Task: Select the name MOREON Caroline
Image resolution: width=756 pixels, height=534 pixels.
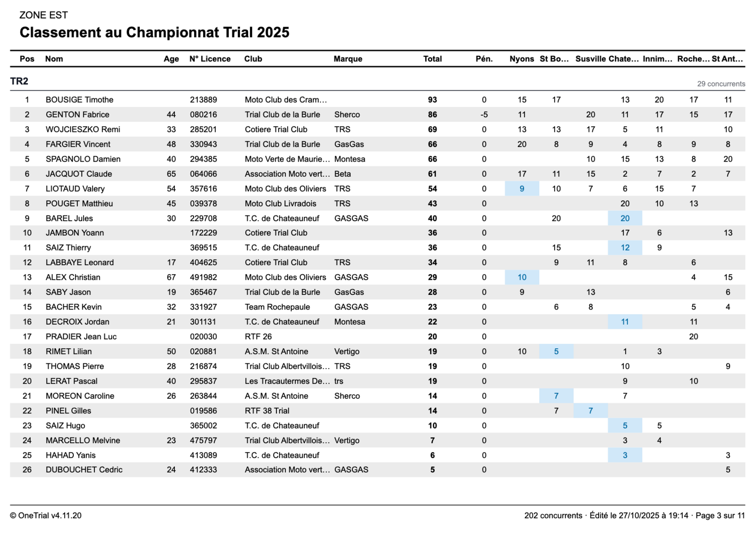Action: pos(80,396)
